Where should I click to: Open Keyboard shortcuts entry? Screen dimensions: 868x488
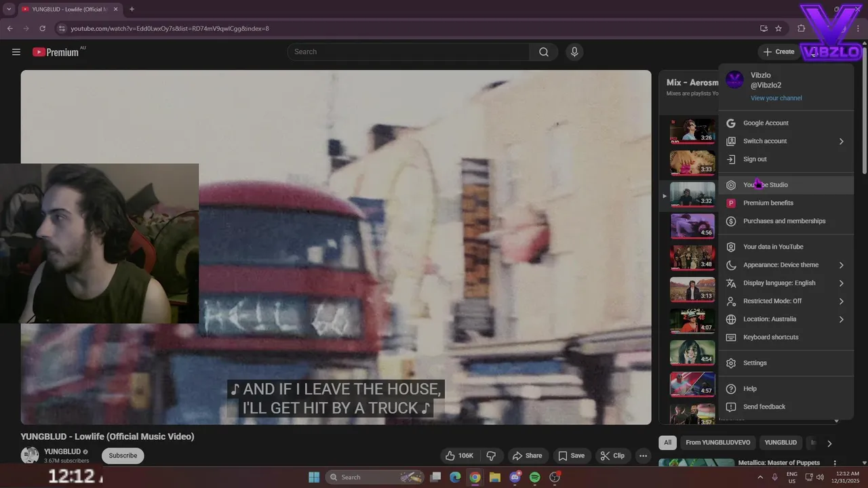click(786, 337)
